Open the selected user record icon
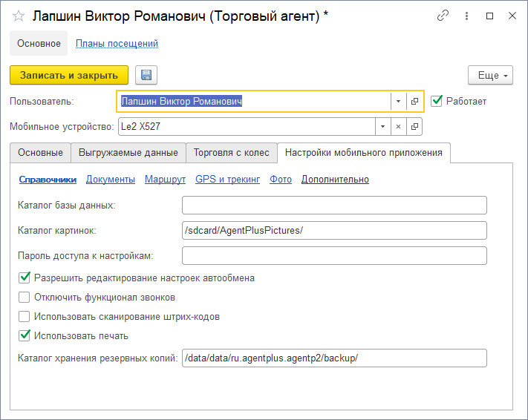 click(414, 101)
